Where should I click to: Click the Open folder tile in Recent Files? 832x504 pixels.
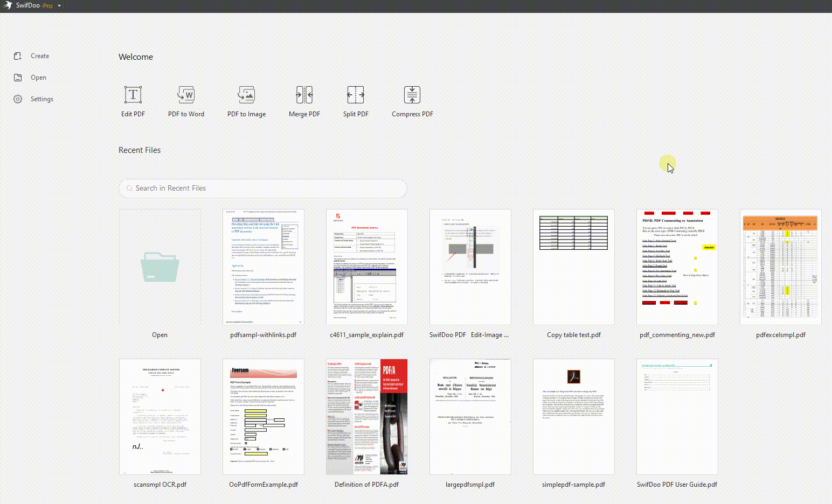[x=160, y=267]
